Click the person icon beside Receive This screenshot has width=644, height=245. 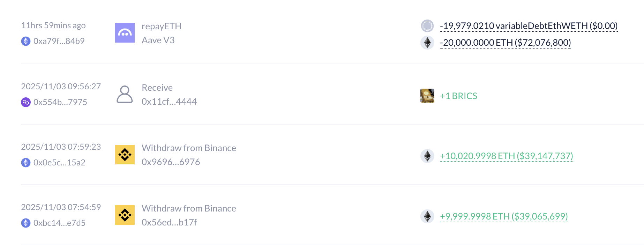(x=125, y=94)
